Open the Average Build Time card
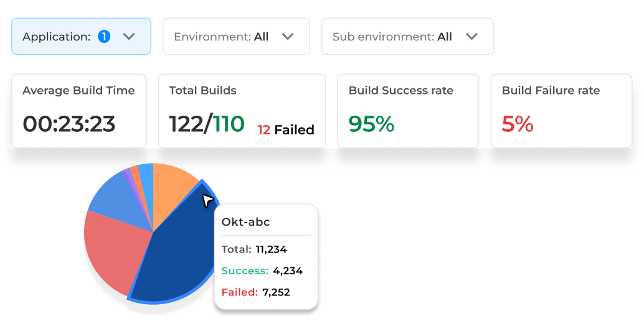This screenshot has width=644, height=334. 79,111
